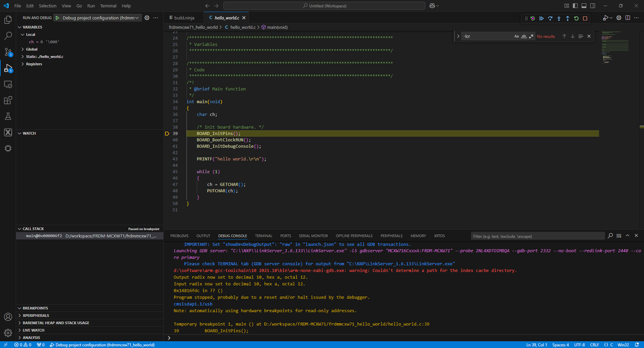The image size is (644, 348).
Task: Open the Terminal menu in the menu bar
Action: [108, 6]
